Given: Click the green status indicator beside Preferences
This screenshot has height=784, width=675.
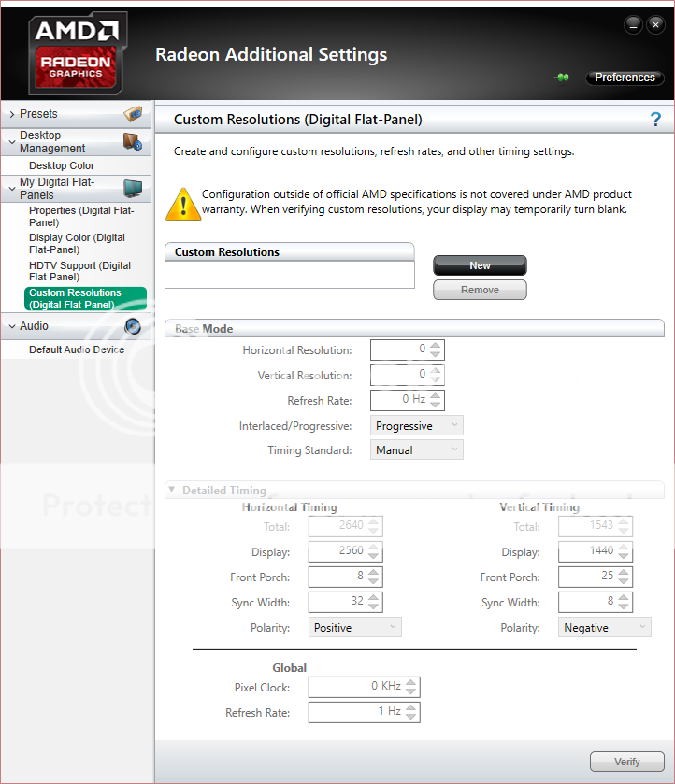Looking at the screenshot, I should pos(562,78).
